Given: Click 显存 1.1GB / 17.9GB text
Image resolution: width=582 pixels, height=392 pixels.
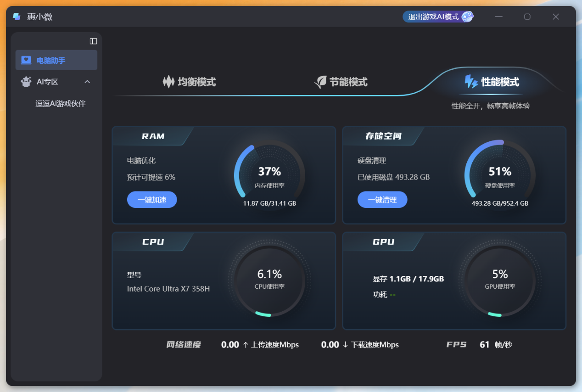Looking at the screenshot, I should pos(408,279).
